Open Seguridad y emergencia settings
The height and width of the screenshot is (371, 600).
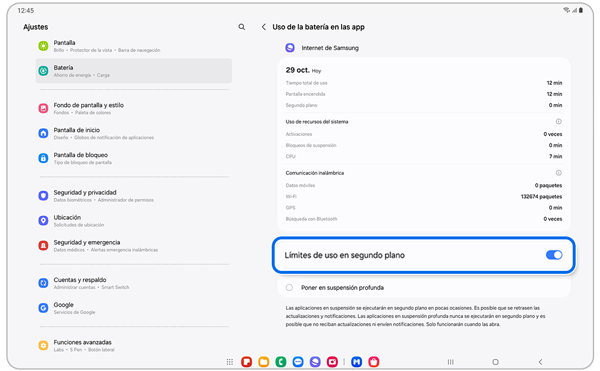pos(134,246)
